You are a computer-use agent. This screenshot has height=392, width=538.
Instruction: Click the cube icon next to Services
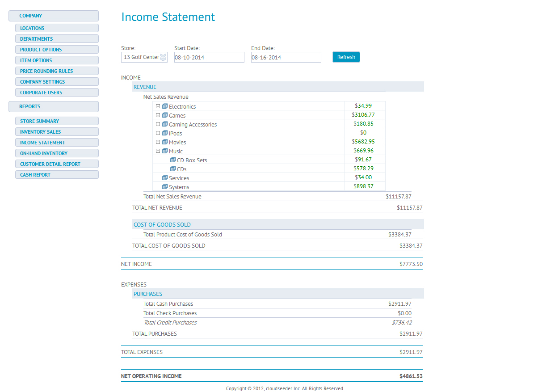tap(164, 178)
